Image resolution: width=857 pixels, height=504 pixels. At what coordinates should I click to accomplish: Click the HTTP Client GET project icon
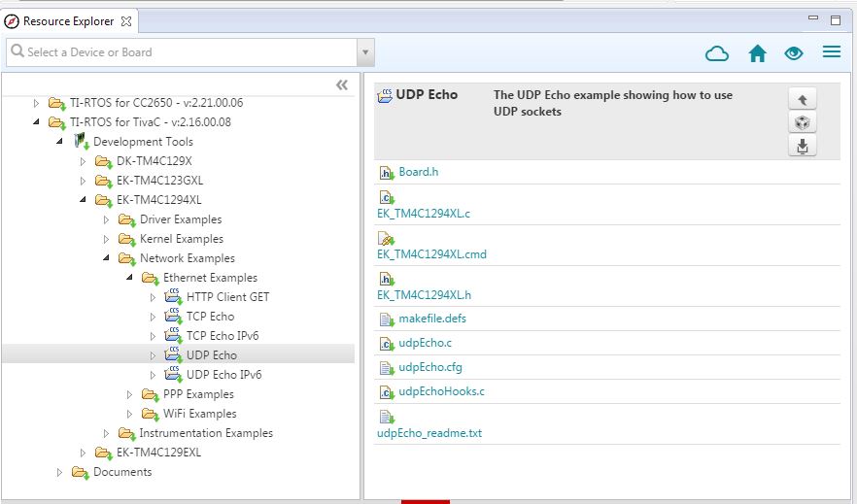click(x=173, y=296)
